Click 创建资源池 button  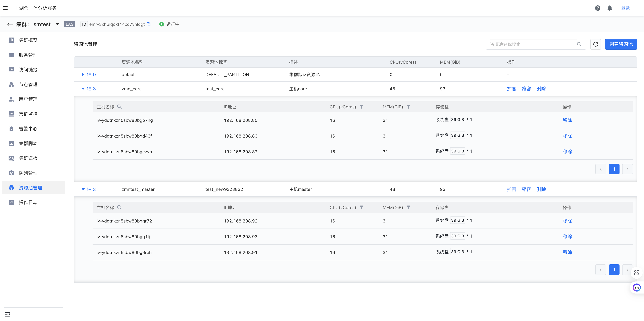pos(621,44)
